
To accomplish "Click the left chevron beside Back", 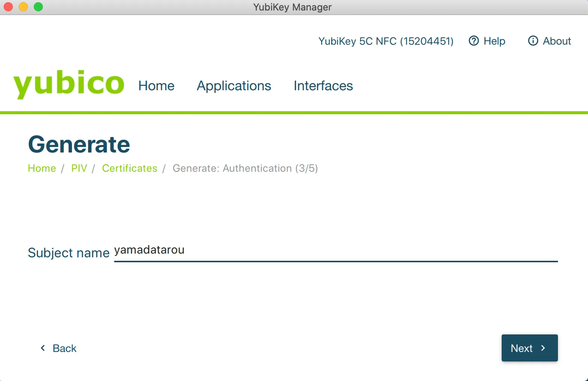I will (43, 348).
